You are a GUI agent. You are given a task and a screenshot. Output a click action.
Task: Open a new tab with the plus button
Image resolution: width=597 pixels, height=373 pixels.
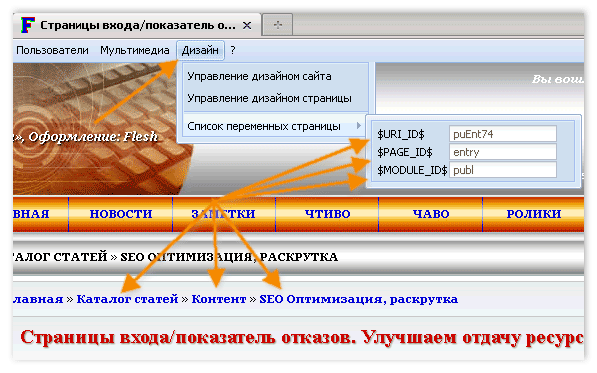(278, 25)
